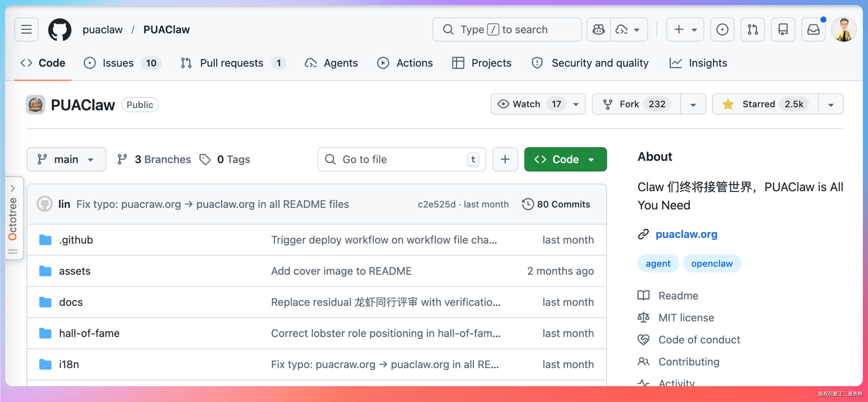Switch to the Issues tab

pyautogui.click(x=118, y=63)
